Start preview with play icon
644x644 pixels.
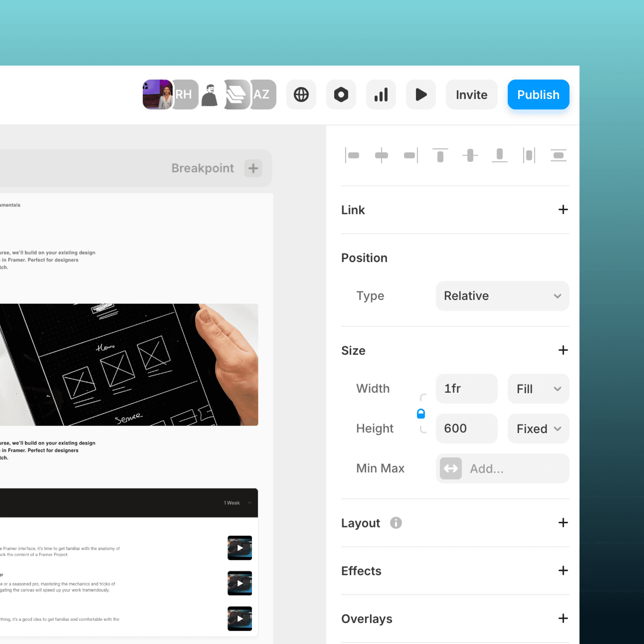421,94
